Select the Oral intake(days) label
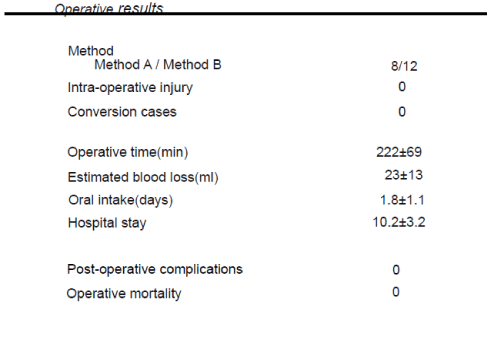Screen dimensions: 500x360 pos(121,200)
